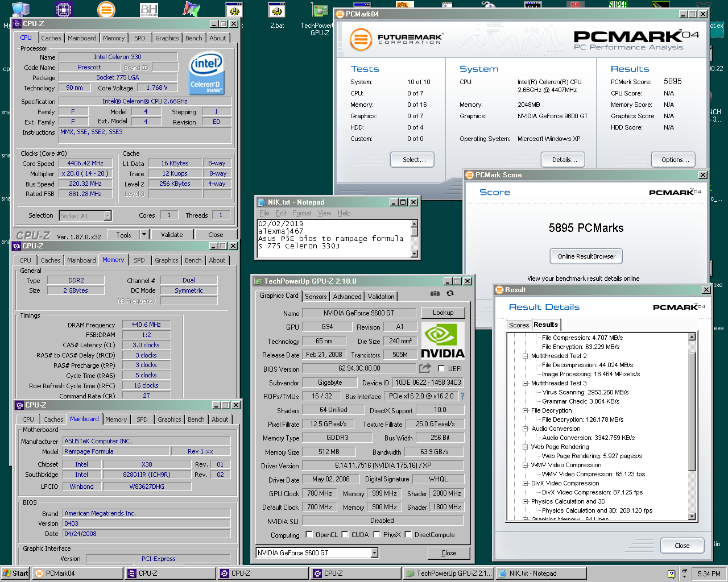This screenshot has height=582, width=728.
Task: Click Options... button in PCMark04 Results
Action: coord(673,160)
